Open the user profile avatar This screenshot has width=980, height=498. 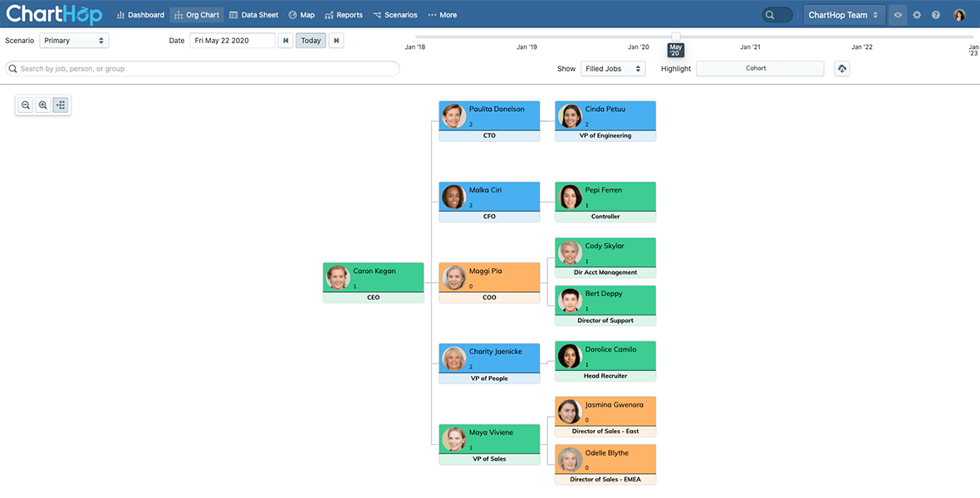click(x=959, y=15)
